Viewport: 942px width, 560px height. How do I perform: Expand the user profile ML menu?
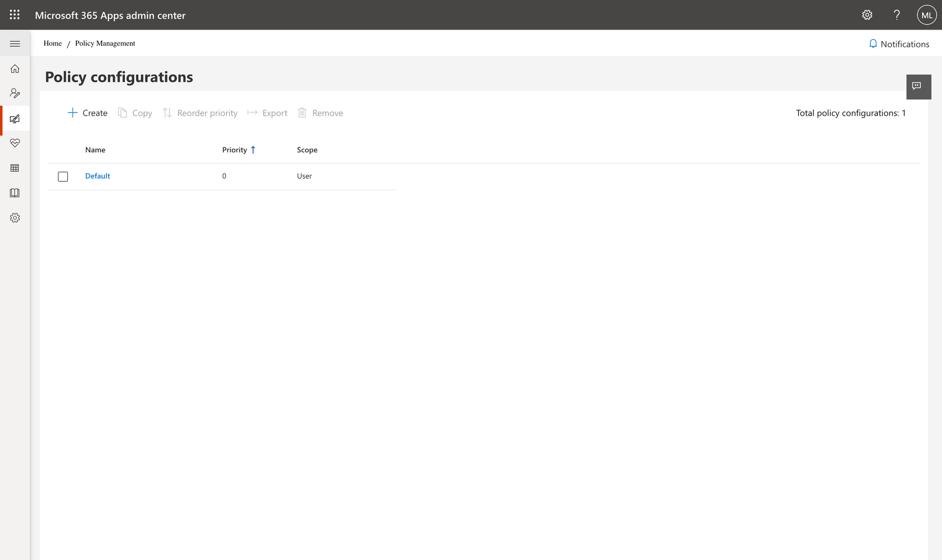coord(926,15)
